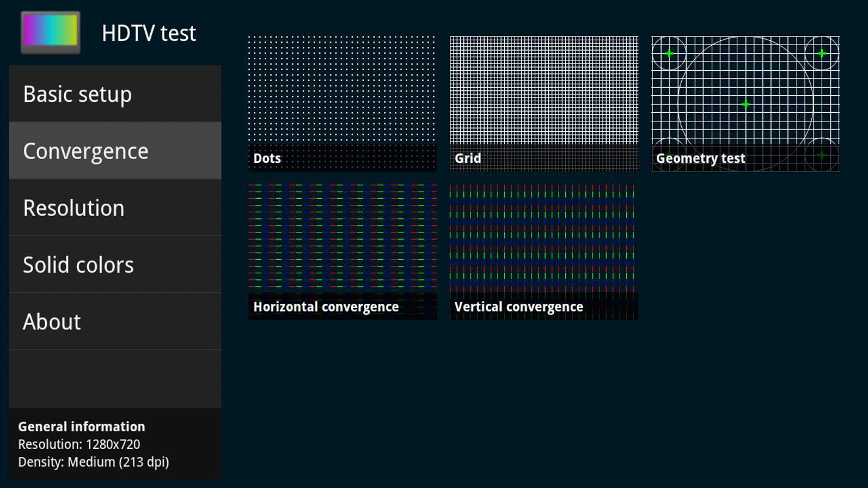Select the Vertical convergence pattern
Viewport: 868px width, 488px height.
[544, 252]
